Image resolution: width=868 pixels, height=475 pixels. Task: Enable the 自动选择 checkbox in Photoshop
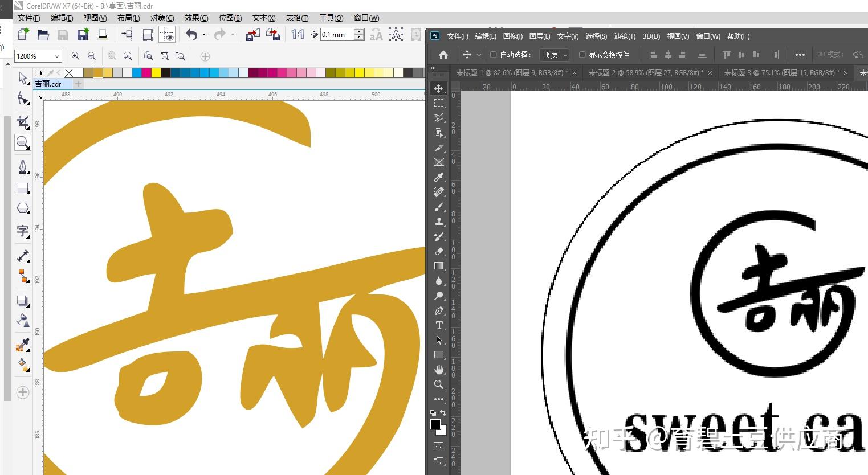(x=494, y=55)
